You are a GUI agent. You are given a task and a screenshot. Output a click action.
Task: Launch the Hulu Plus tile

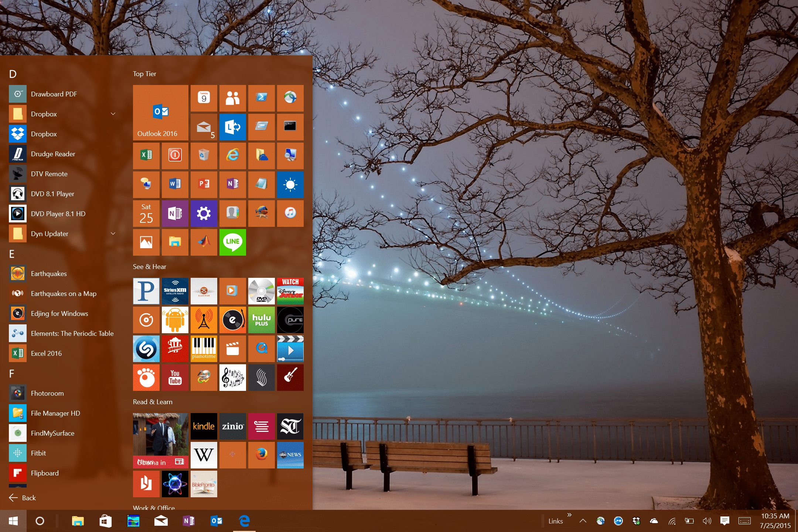(x=262, y=320)
